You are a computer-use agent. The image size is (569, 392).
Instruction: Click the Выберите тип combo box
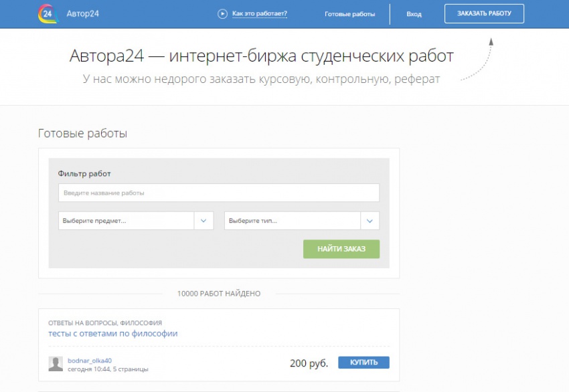(x=302, y=221)
